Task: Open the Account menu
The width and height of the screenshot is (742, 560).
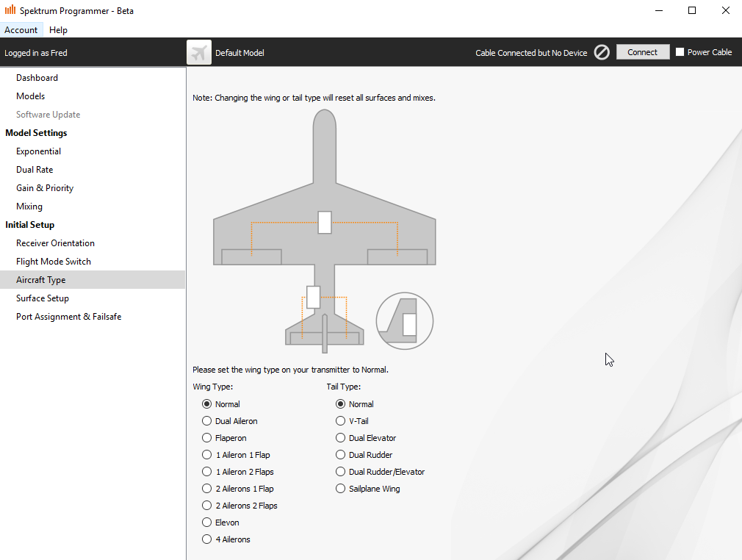Action: 21,30
